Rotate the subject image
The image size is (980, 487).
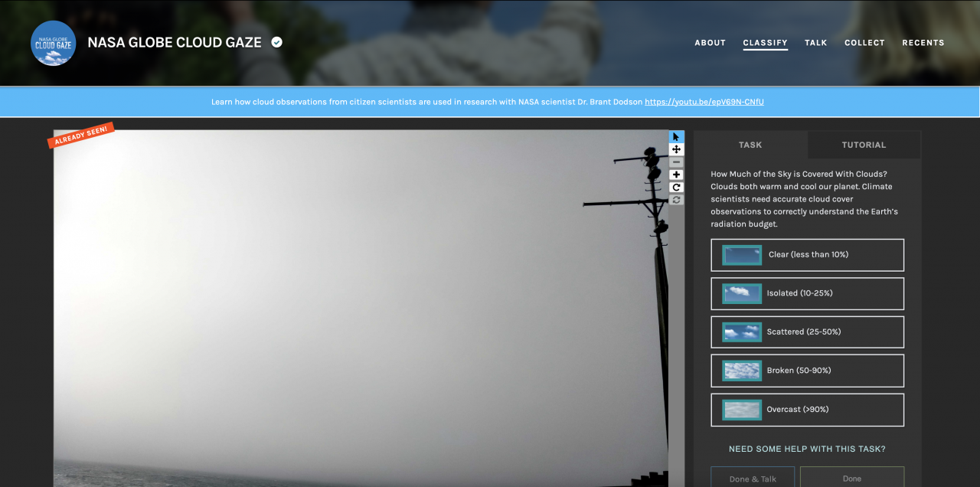tap(677, 188)
